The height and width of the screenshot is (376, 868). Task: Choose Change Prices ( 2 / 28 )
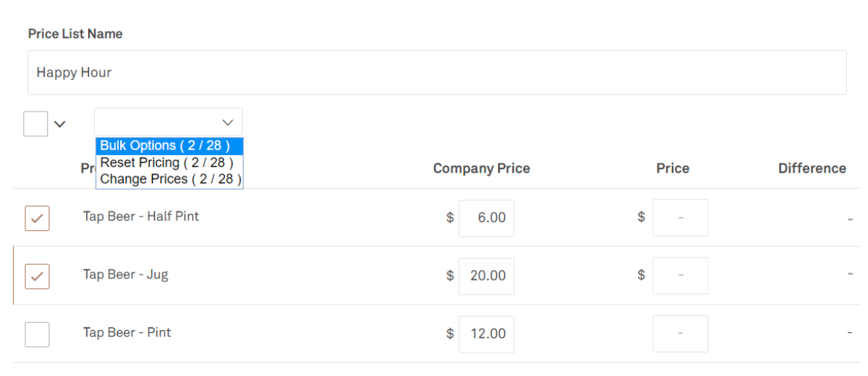tap(169, 179)
